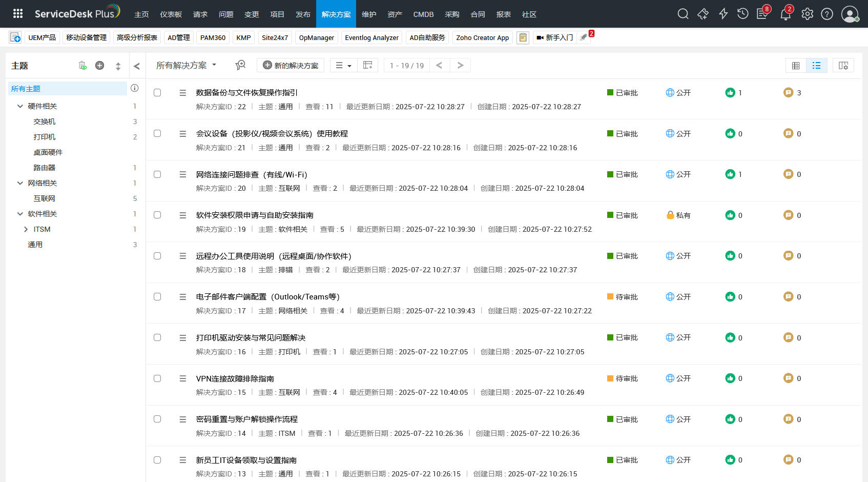Open the recently viewed history icon
The image size is (868, 482).
[x=743, y=14]
